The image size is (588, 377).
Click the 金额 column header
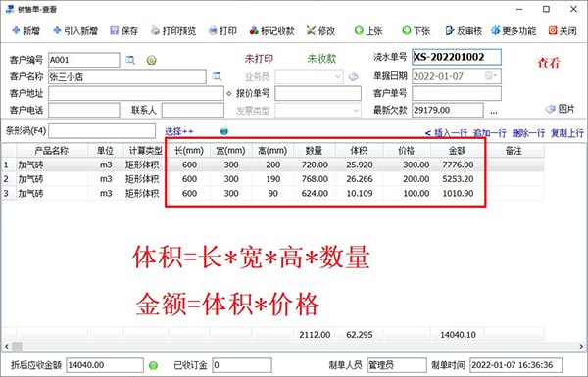click(458, 151)
